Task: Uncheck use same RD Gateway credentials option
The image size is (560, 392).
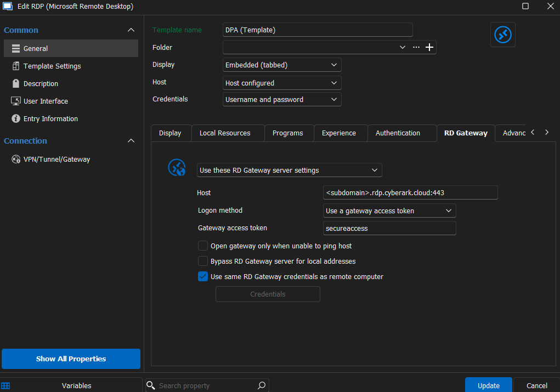Action: point(203,276)
